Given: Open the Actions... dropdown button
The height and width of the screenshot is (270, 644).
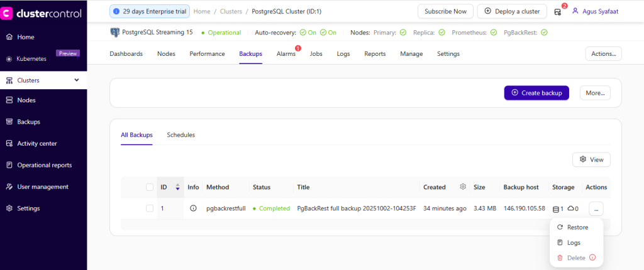Looking at the screenshot, I should pos(603,54).
